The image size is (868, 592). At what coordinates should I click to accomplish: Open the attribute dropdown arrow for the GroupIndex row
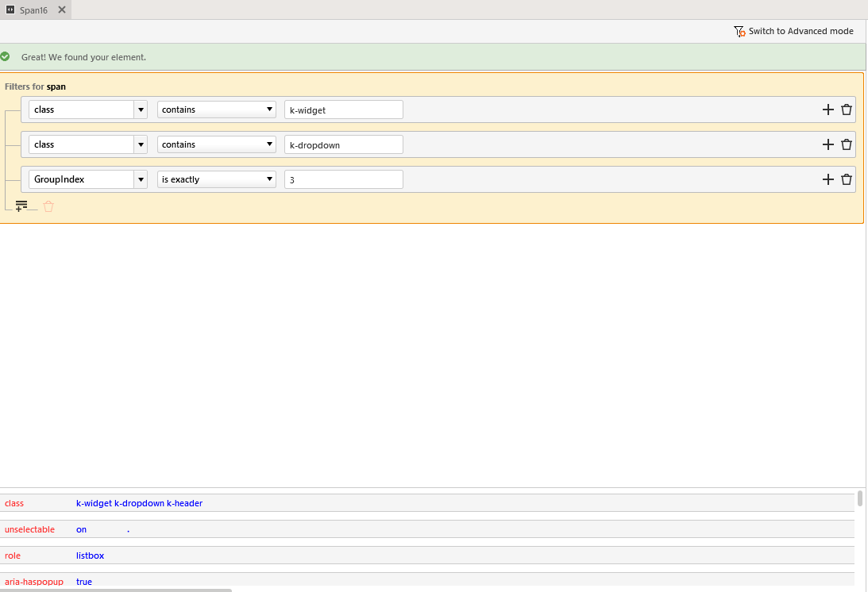(141, 179)
